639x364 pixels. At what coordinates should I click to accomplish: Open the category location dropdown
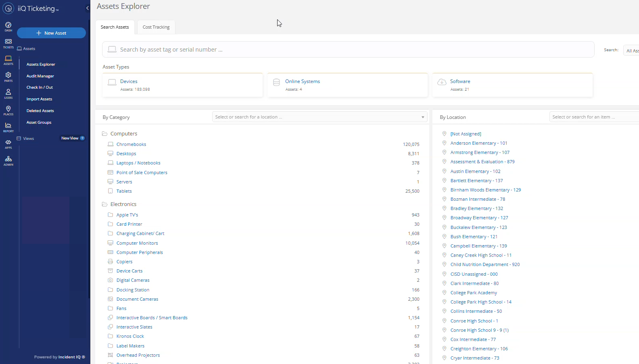[319, 117]
